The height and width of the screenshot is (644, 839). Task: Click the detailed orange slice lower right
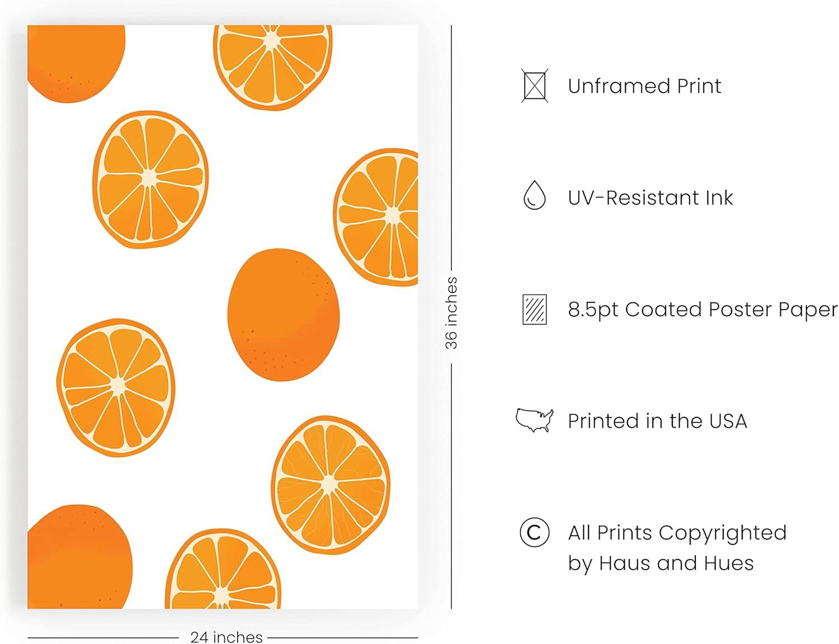pos(331,485)
